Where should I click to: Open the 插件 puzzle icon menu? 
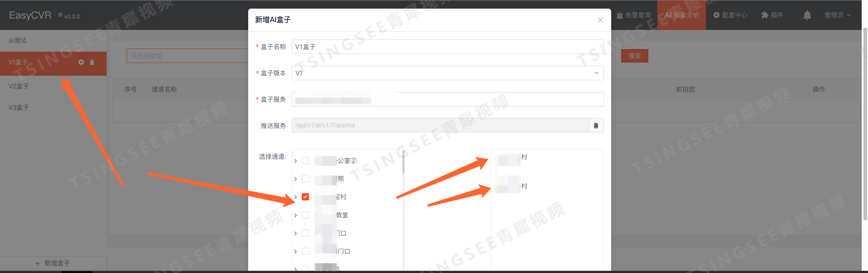tap(772, 15)
